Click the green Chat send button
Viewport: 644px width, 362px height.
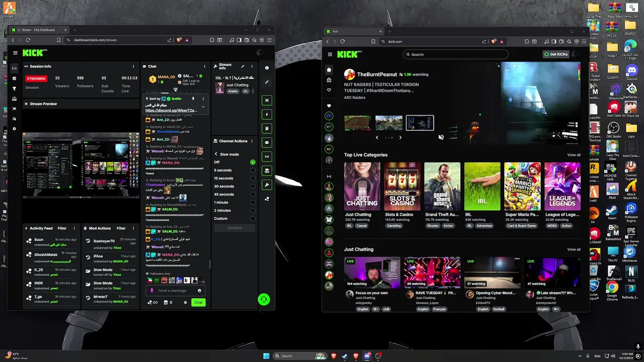click(x=198, y=302)
